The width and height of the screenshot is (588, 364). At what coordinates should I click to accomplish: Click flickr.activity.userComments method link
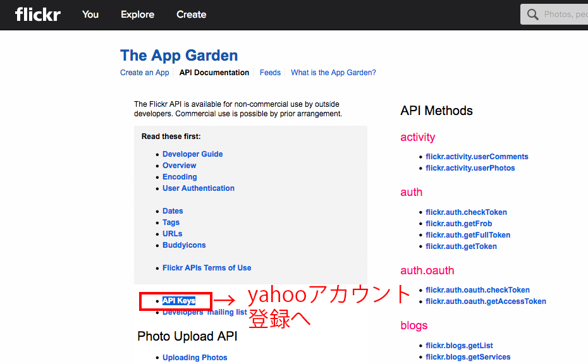coord(477,156)
